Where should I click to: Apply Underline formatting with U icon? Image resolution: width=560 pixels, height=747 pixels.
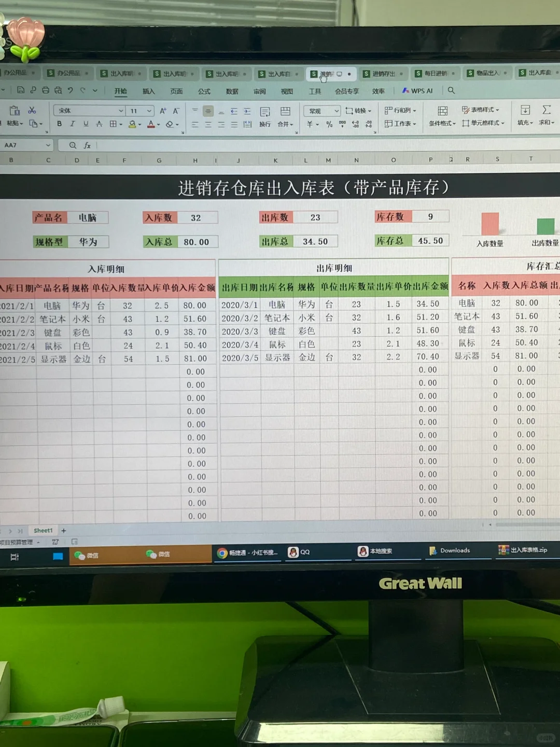pyautogui.click(x=86, y=124)
